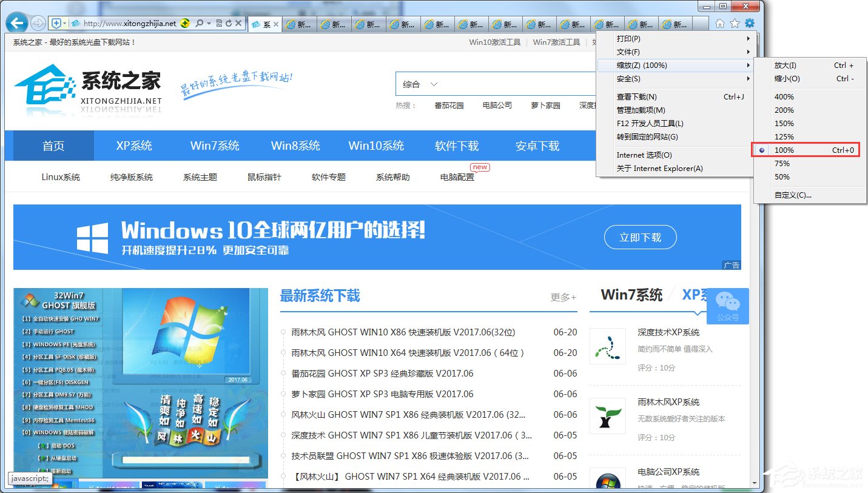
Task: Choose the 150% zoom level
Action: click(x=784, y=123)
